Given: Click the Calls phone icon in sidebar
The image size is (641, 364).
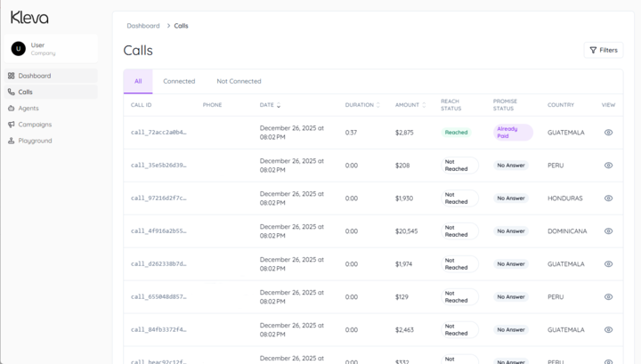Looking at the screenshot, I should (12, 92).
